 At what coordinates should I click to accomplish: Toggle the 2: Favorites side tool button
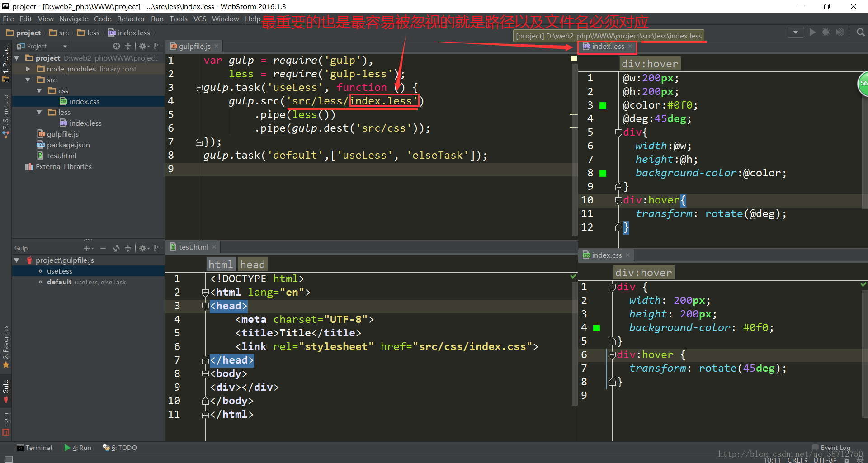click(x=6, y=347)
